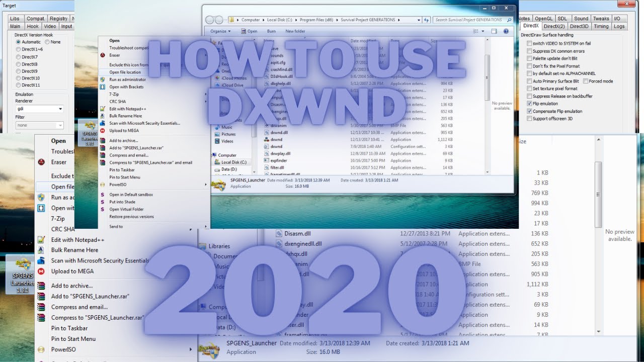This screenshot has height=362, width=644.
Task: Choose Open file location in smaller menu
Action: 125,72
